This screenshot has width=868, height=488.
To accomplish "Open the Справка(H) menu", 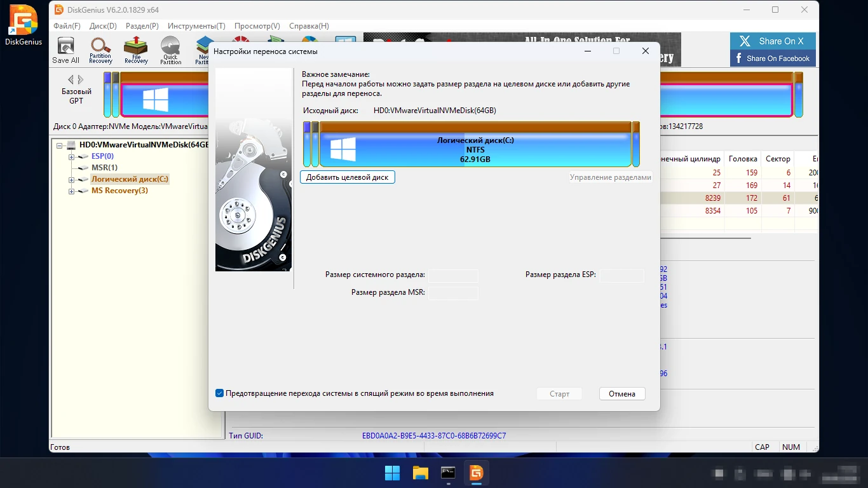I will click(309, 26).
